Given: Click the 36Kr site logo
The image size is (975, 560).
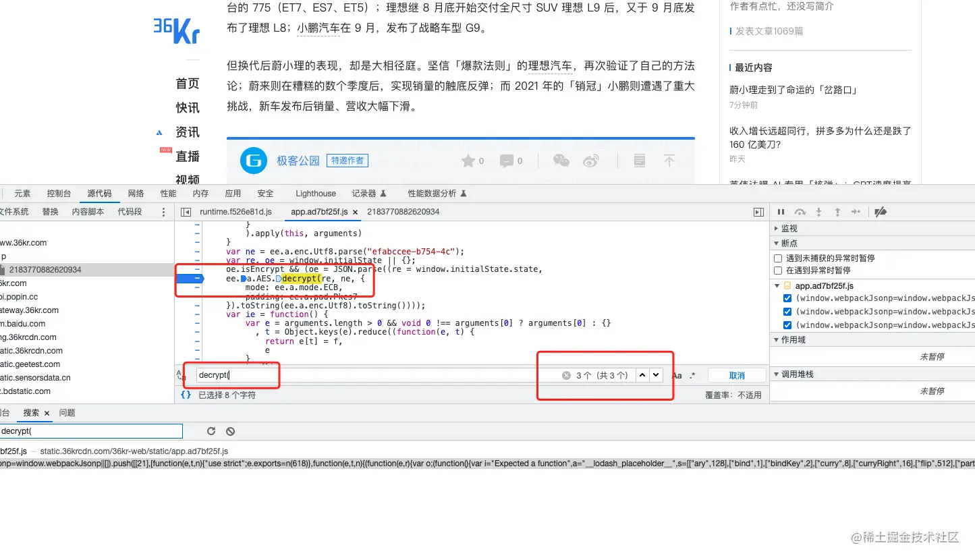Looking at the screenshot, I should (176, 30).
